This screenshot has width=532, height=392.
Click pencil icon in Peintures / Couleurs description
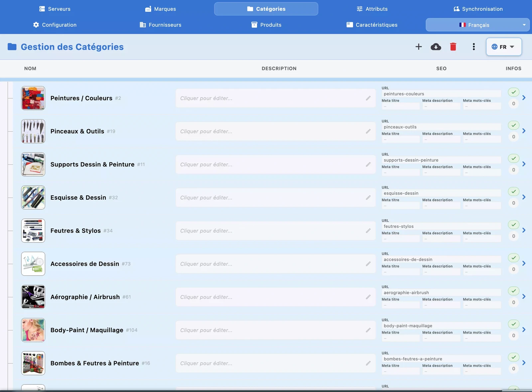pyautogui.click(x=368, y=98)
